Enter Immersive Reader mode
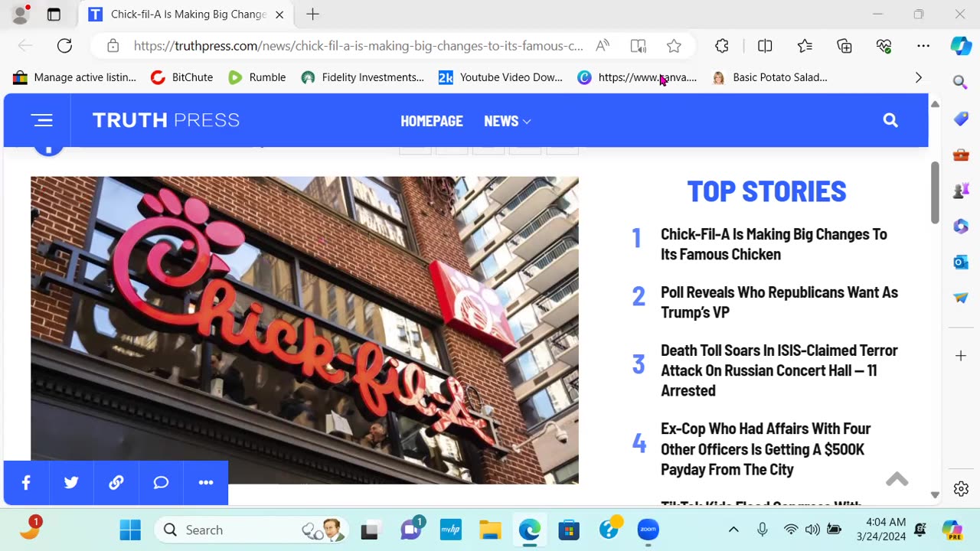Viewport: 980px width, 551px height. pos(638,46)
